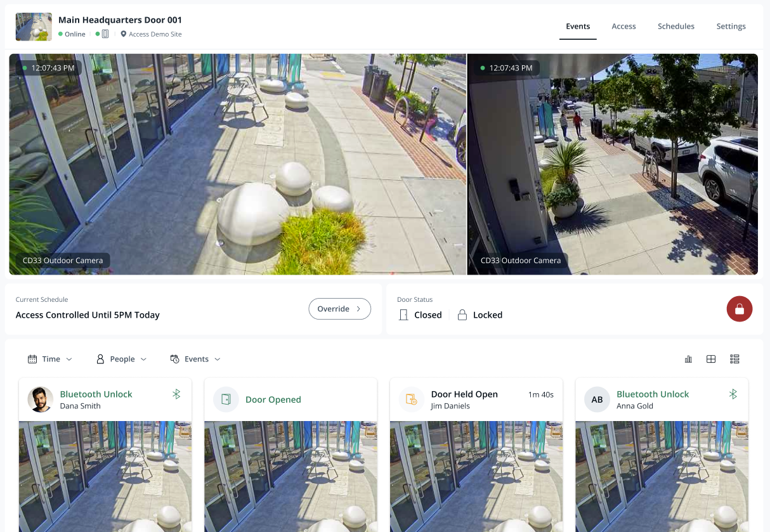770x532 pixels.
Task: Click the Locked padlock status icon
Action: pos(462,315)
